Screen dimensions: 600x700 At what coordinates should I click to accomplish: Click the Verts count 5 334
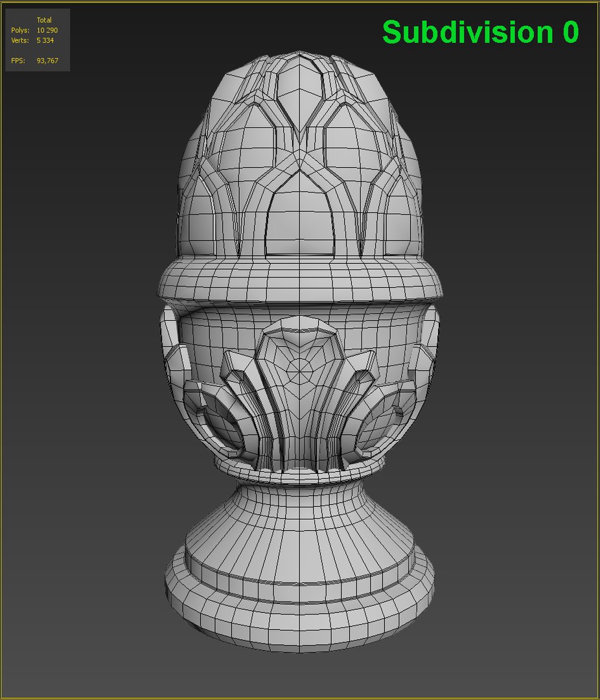pyautogui.click(x=45, y=40)
